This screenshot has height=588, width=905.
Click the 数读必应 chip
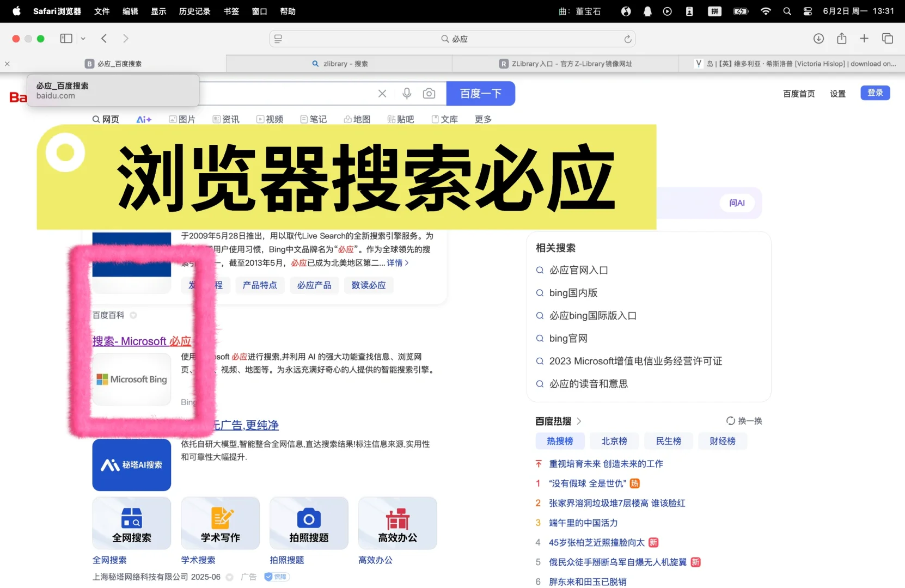(369, 285)
